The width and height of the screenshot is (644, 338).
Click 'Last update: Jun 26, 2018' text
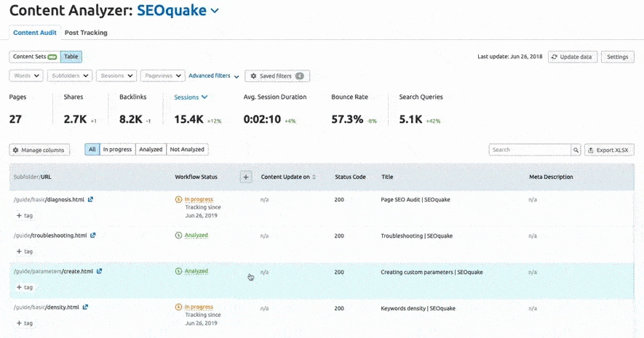(509, 57)
